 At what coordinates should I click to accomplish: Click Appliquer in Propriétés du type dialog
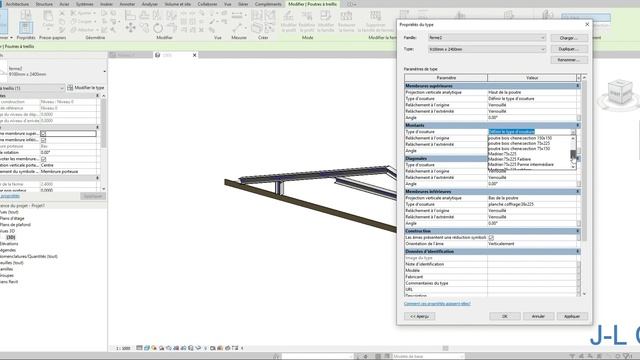[x=572, y=316]
